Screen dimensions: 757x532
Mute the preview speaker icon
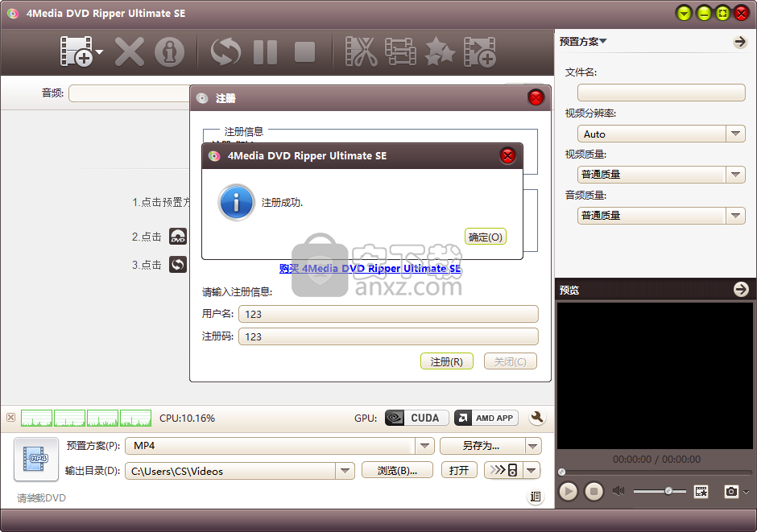[x=618, y=491]
